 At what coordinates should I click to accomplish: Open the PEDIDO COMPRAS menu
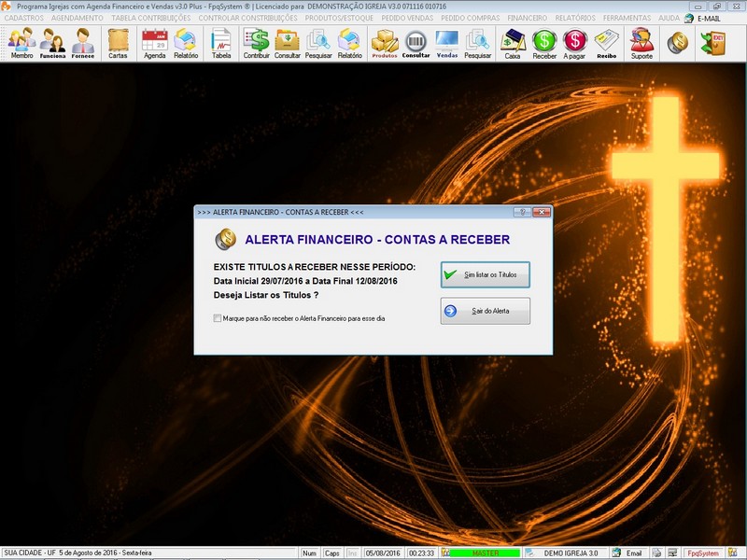[471, 18]
